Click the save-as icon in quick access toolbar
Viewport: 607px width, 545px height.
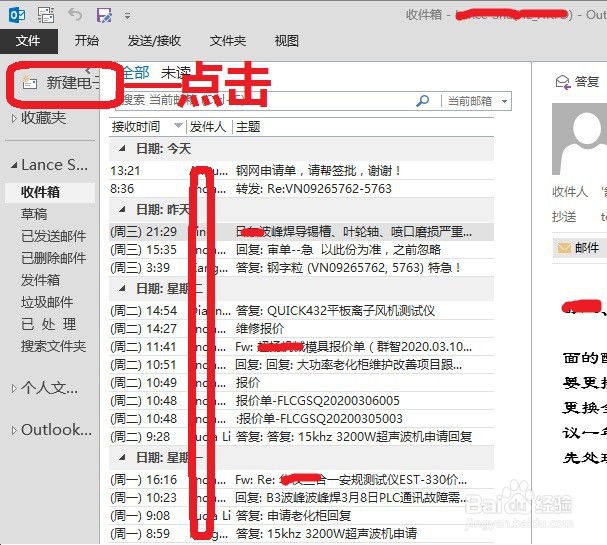(x=104, y=15)
